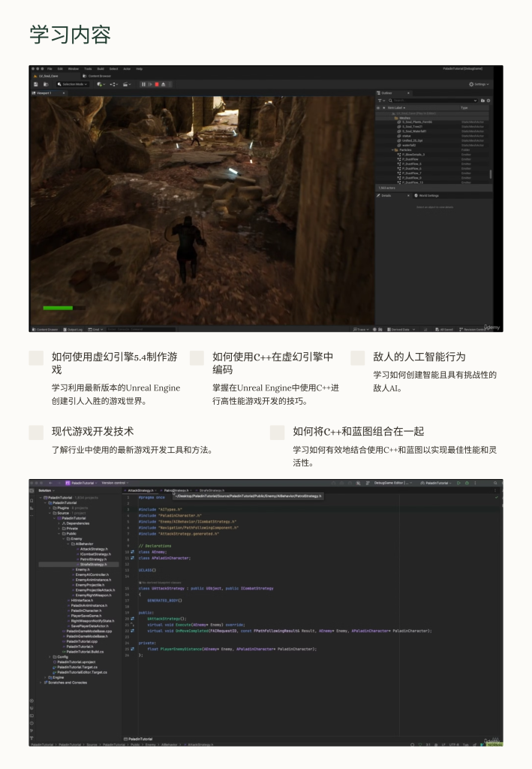This screenshot has height=769, width=532.
Task: Click Rider back navigation arrow
Action: pyautogui.click(x=50, y=483)
